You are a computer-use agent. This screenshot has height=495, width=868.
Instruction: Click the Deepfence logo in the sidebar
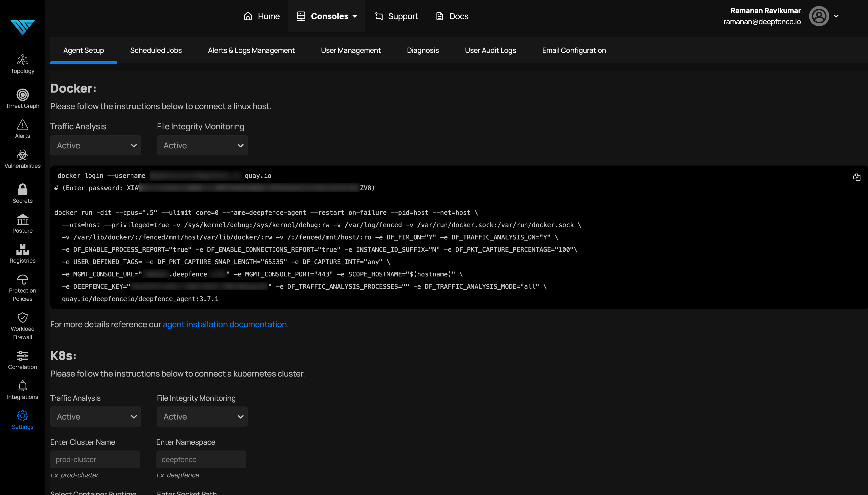(x=22, y=27)
